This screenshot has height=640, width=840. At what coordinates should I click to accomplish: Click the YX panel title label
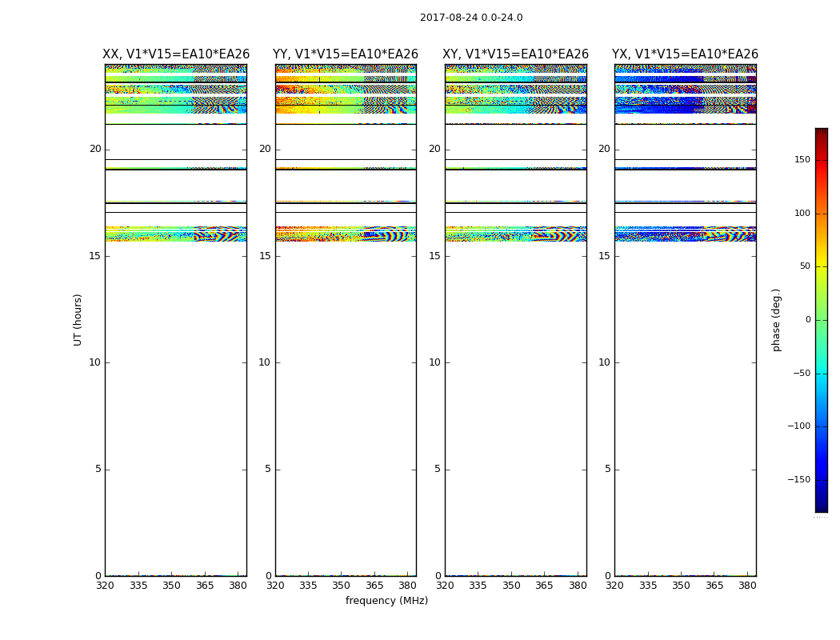click(x=685, y=54)
